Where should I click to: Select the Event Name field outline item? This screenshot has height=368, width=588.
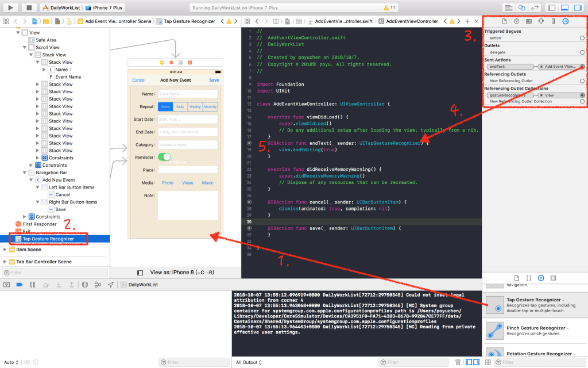68,76
